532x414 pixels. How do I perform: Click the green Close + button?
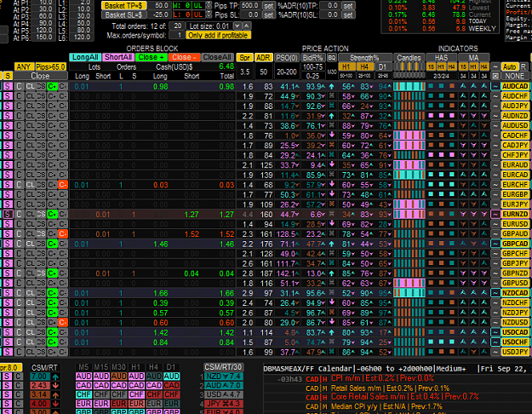(151, 57)
